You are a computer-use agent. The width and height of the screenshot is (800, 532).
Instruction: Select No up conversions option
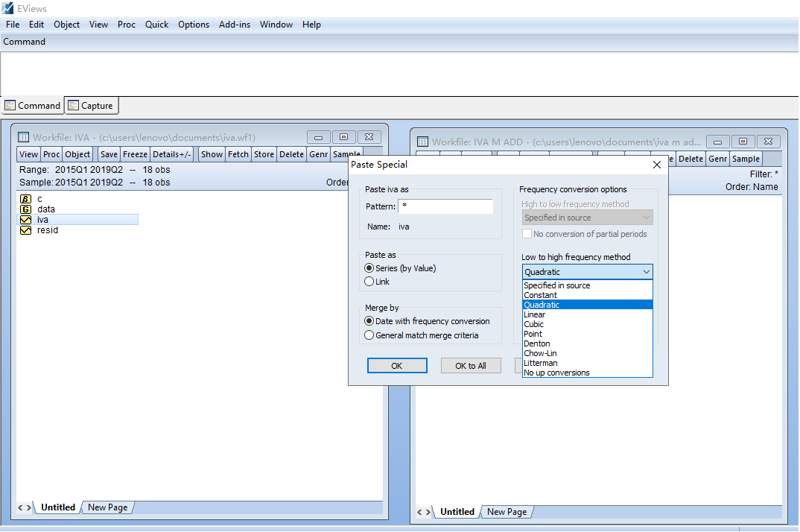click(x=587, y=373)
